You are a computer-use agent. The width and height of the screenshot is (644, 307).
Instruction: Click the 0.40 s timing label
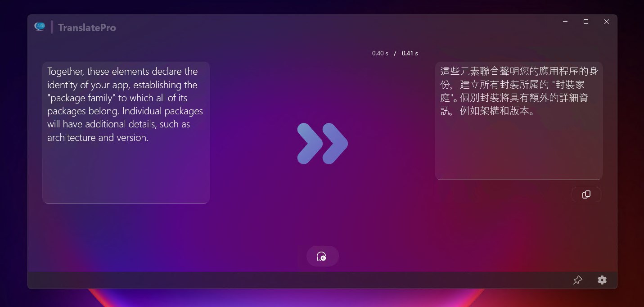pyautogui.click(x=379, y=53)
